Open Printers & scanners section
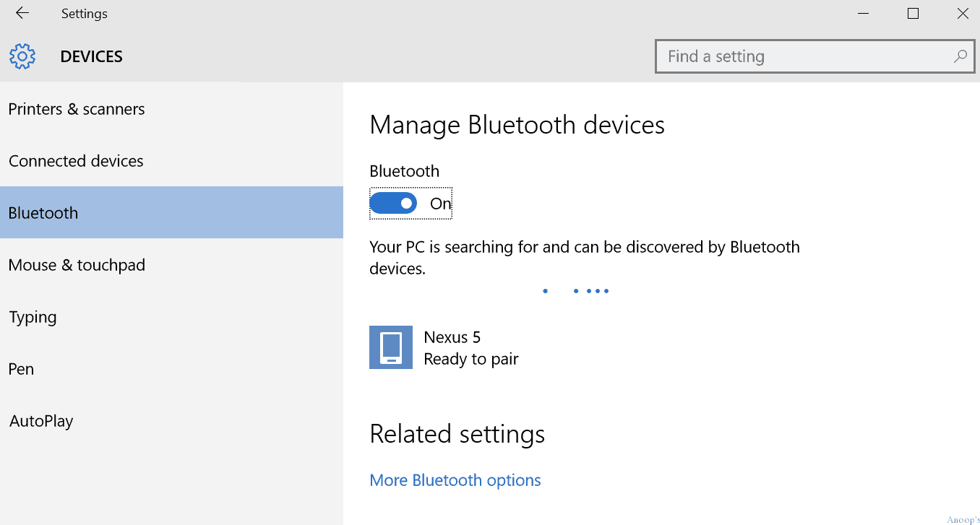The height and width of the screenshot is (525, 980). 171,109
